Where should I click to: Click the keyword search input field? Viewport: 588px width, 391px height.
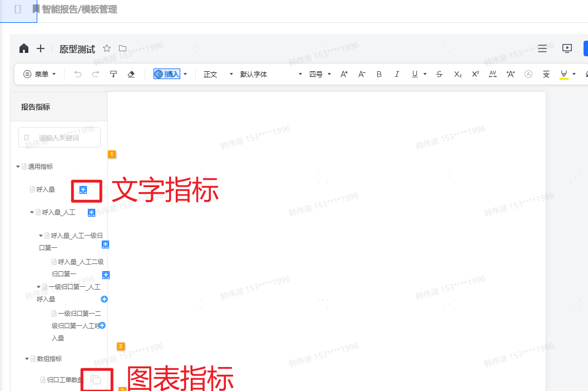click(60, 138)
